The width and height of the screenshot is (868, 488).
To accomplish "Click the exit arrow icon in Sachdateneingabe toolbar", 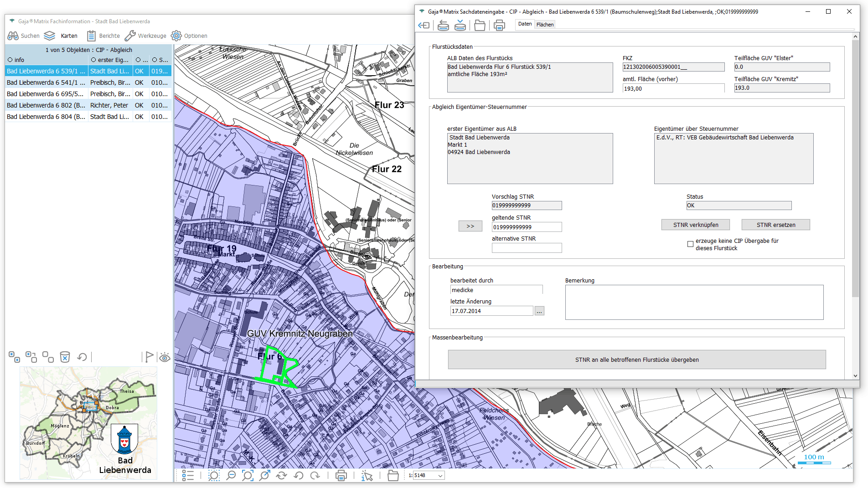I will coord(424,26).
